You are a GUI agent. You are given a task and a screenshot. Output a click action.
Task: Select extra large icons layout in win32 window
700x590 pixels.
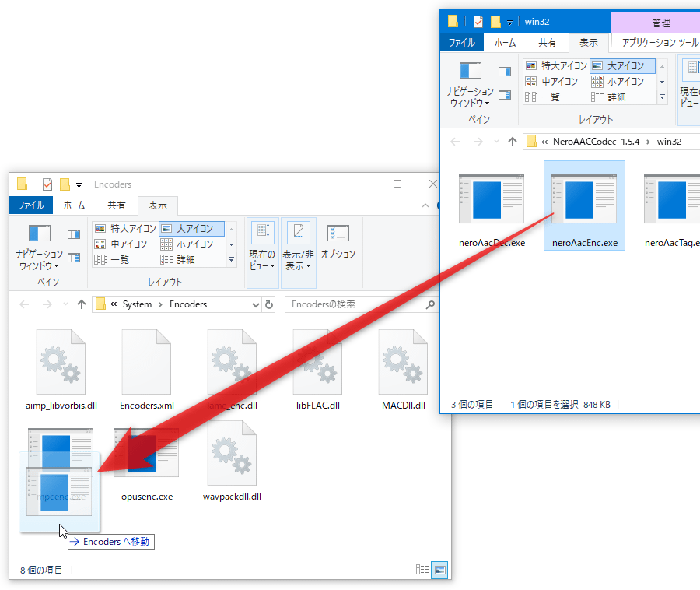point(556,66)
